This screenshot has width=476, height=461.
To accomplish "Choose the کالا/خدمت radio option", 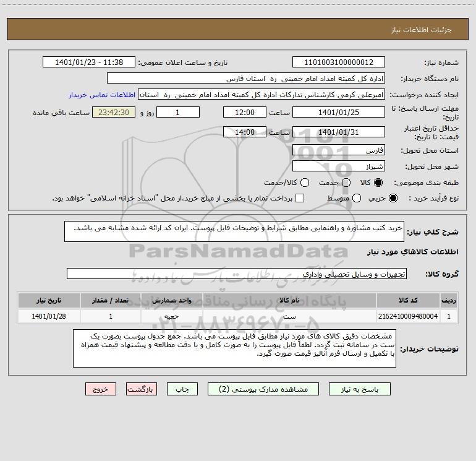I will (305, 183).
